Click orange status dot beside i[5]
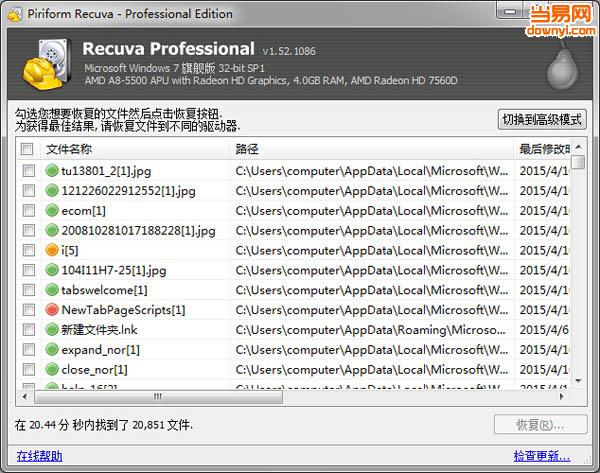Screen dimensions: 600x473 tap(53, 250)
